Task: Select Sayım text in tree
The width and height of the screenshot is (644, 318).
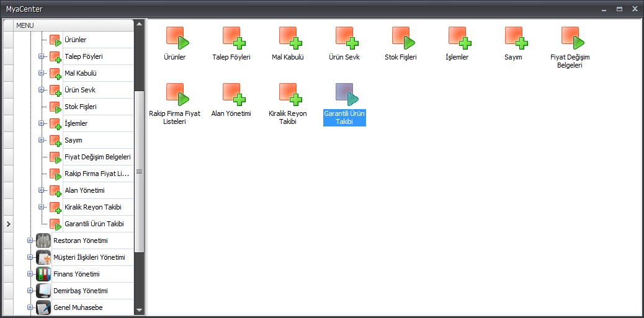Action: tap(73, 140)
